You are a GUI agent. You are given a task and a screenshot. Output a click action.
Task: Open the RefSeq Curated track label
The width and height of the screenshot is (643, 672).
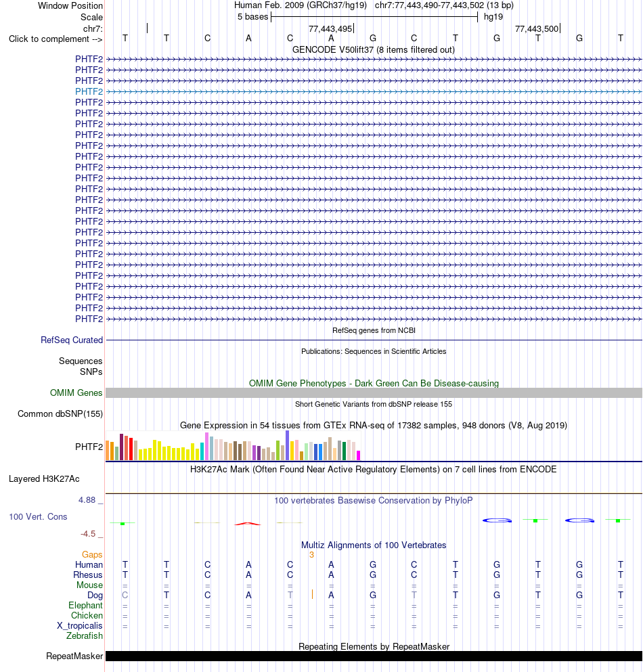point(72,340)
